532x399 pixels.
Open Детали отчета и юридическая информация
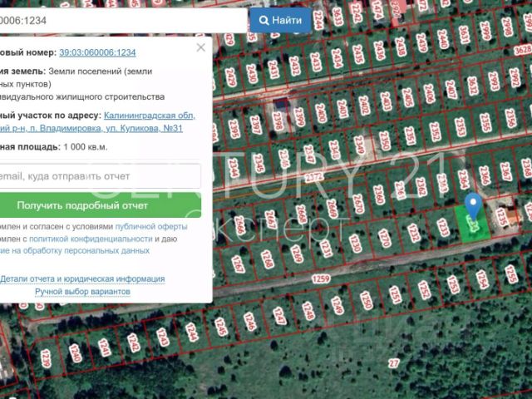(82, 279)
